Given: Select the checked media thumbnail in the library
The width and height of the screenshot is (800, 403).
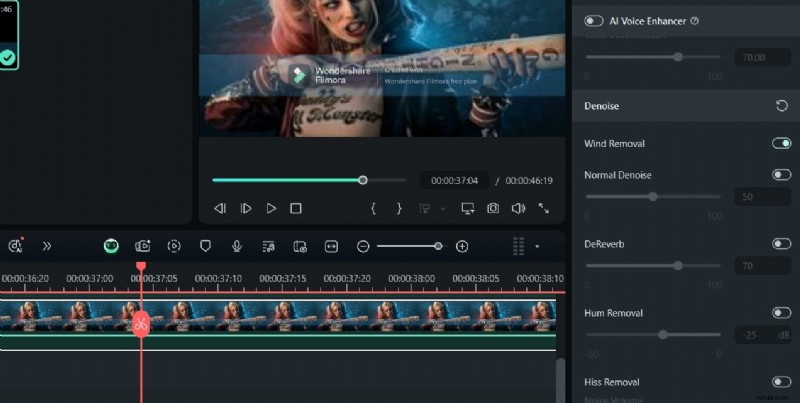Looking at the screenshot, I should pyautogui.click(x=9, y=35).
